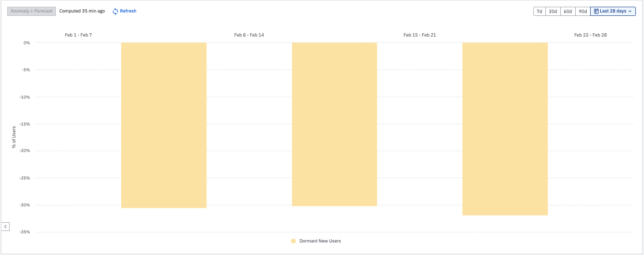
Task: Choose the 60d time range
Action: (x=568, y=11)
